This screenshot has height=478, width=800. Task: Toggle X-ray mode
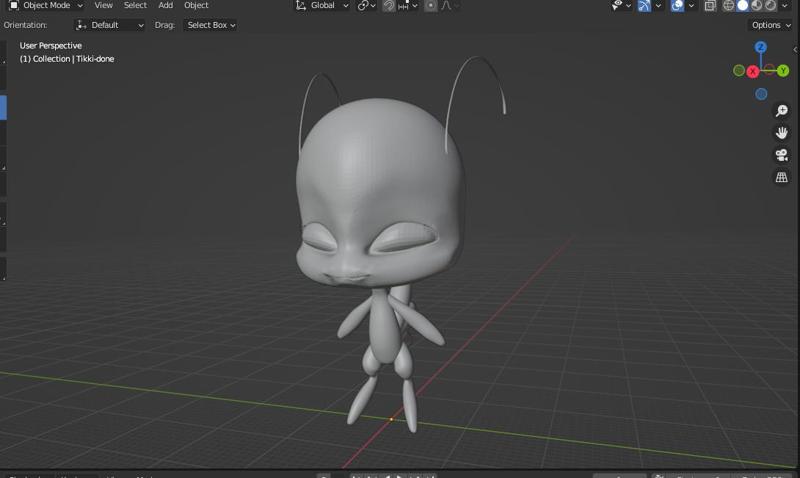(x=710, y=5)
